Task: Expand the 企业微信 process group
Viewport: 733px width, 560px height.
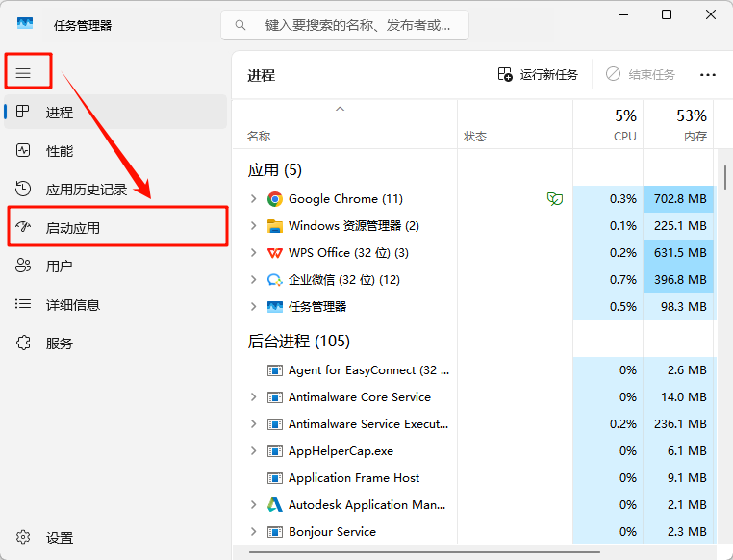Action: [x=253, y=280]
